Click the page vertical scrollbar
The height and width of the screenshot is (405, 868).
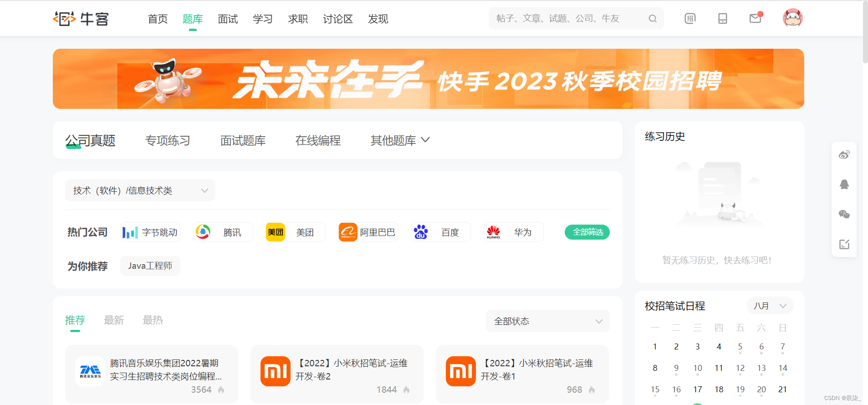[865, 32]
